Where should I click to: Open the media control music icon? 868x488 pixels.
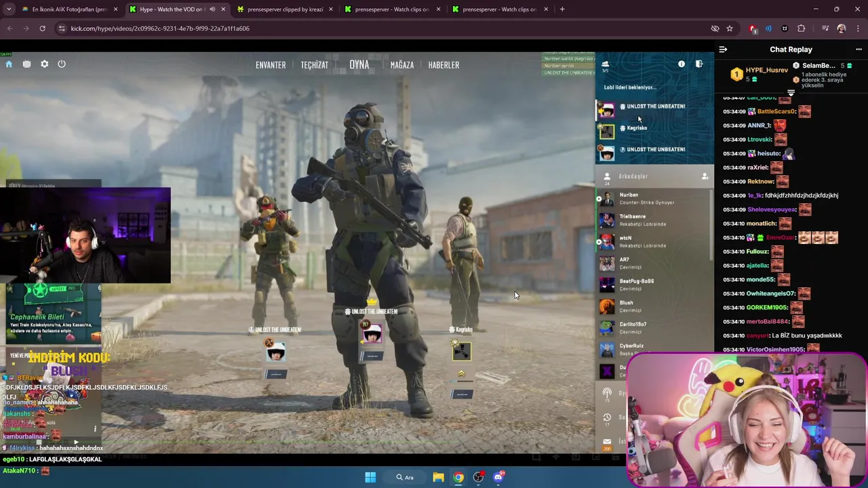(x=825, y=28)
